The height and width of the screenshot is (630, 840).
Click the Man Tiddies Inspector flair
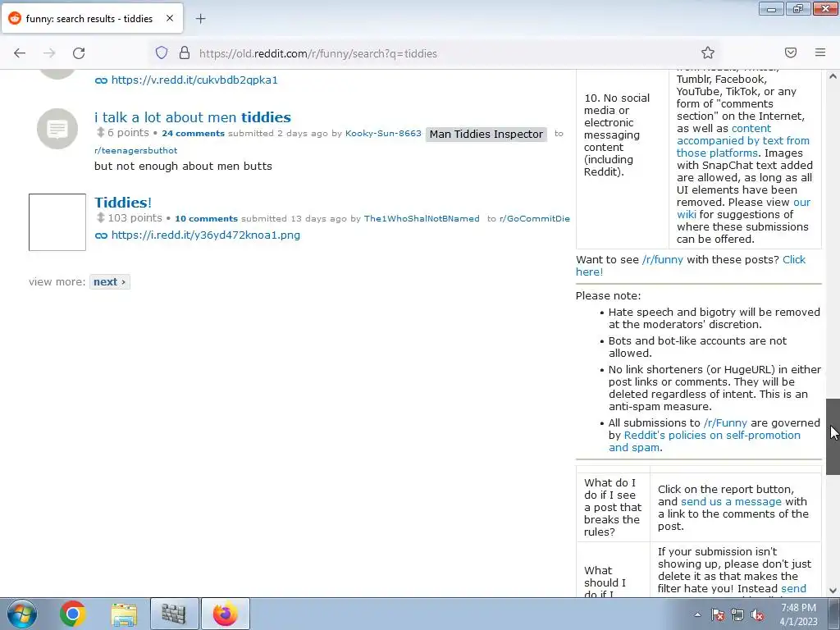[x=486, y=134]
